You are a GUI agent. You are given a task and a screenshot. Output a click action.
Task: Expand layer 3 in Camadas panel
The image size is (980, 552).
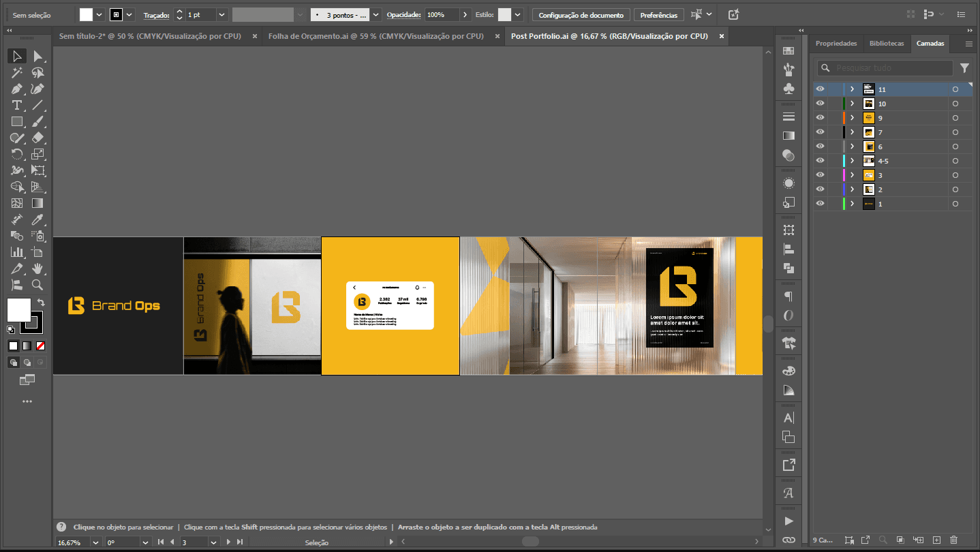point(852,175)
